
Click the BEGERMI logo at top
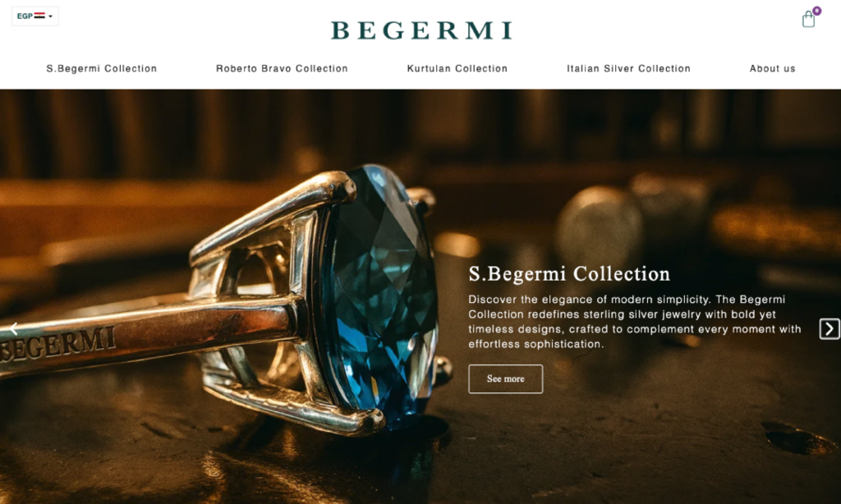pyautogui.click(x=421, y=30)
